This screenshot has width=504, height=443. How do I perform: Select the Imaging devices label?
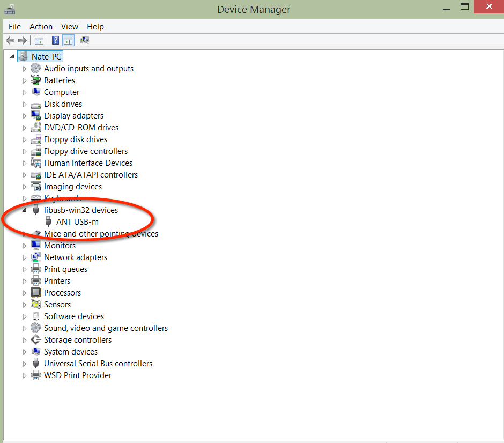click(73, 187)
